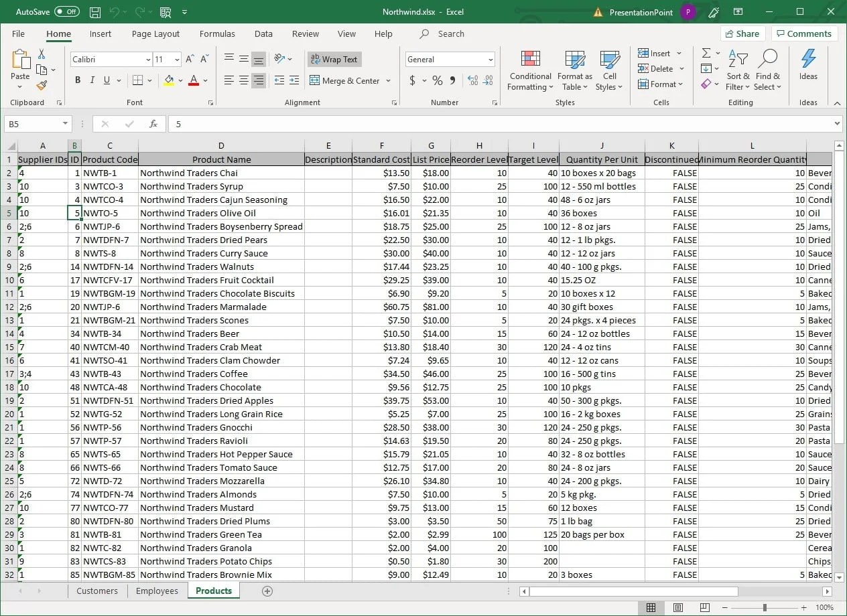Viewport: 847px width, 616px height.
Task: Click the Page Layout view icon
Action: click(677, 607)
